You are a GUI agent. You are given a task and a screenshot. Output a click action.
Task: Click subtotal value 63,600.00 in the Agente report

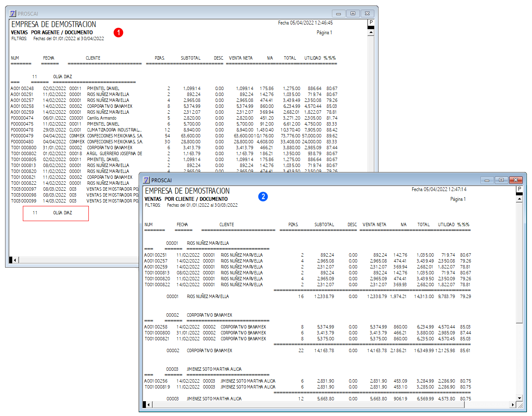191,136
